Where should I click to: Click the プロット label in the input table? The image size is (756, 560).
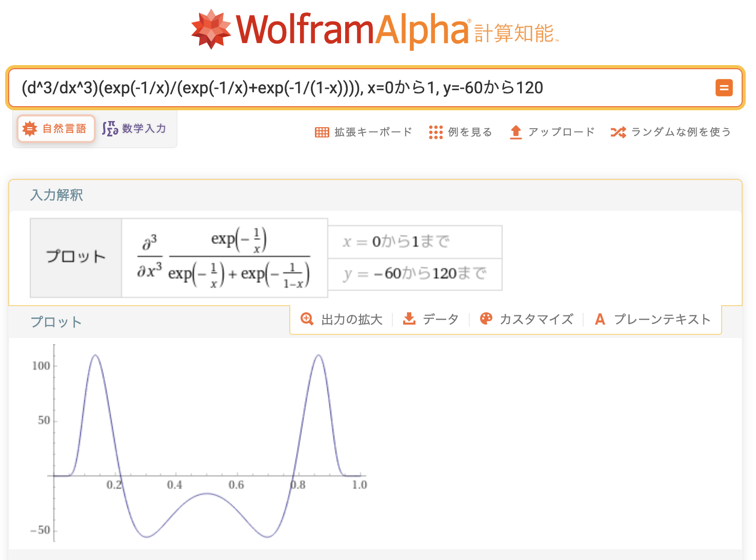tap(76, 256)
